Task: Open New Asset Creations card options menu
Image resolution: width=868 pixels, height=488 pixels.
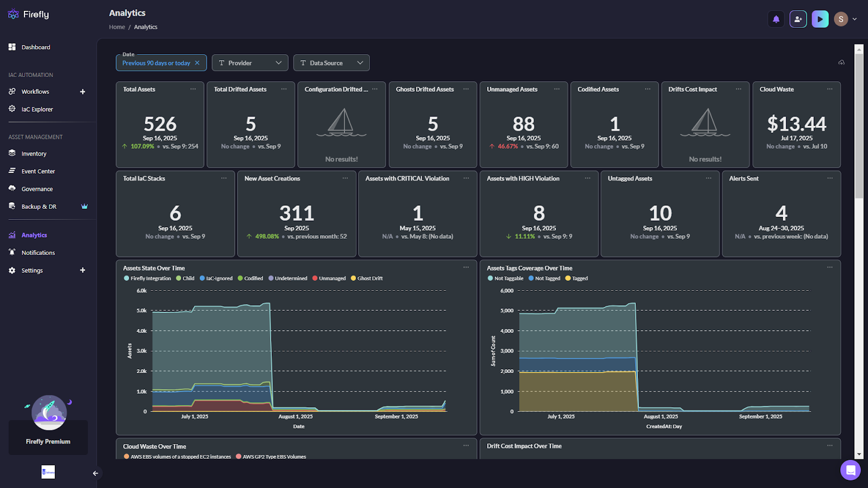Action: pyautogui.click(x=345, y=178)
